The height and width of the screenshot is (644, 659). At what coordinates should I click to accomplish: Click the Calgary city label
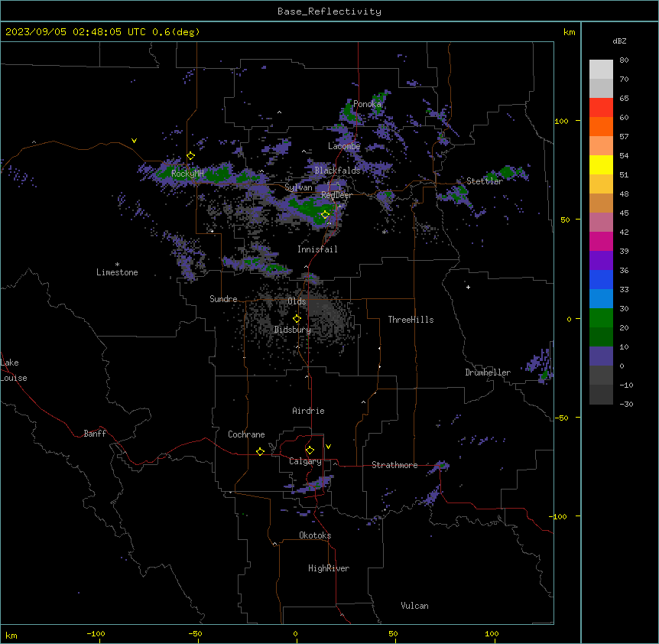click(x=306, y=461)
